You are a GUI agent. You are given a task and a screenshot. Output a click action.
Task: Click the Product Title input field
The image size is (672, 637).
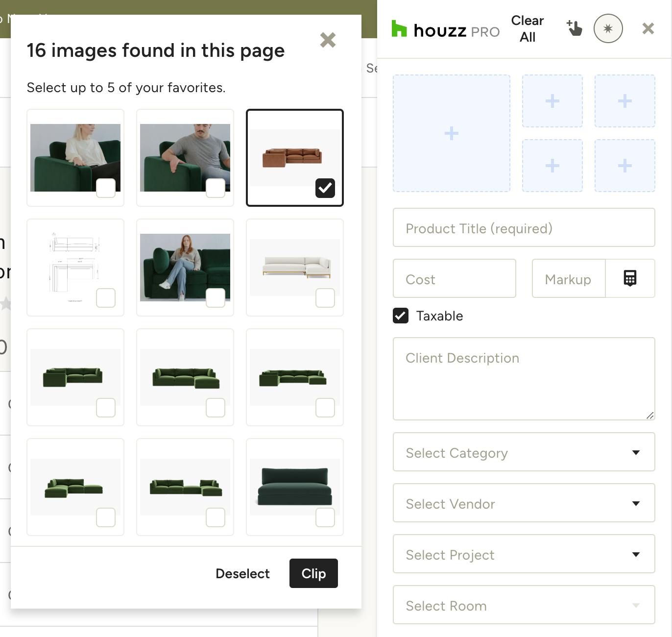tap(524, 228)
